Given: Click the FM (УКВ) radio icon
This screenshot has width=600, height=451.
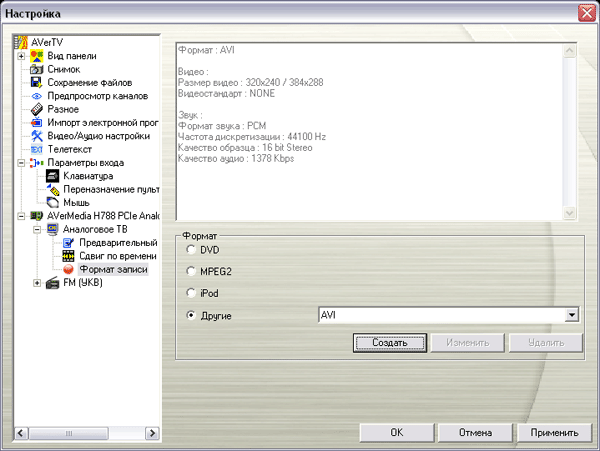Looking at the screenshot, I should tap(52, 283).
